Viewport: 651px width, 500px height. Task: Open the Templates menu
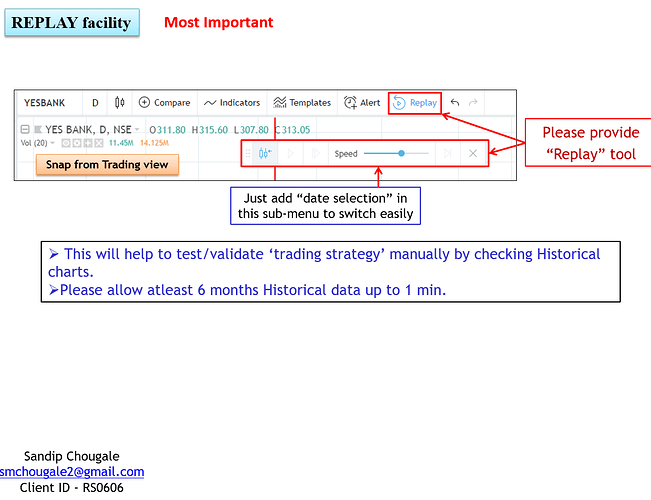(302, 102)
